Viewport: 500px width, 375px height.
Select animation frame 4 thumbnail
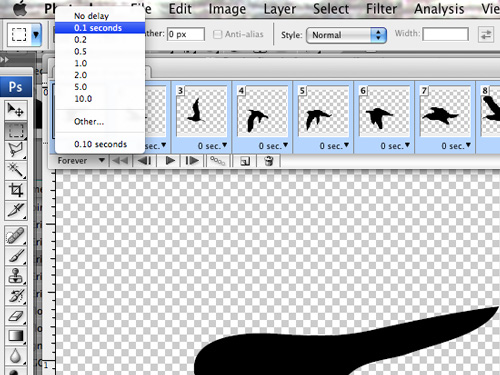tap(263, 112)
